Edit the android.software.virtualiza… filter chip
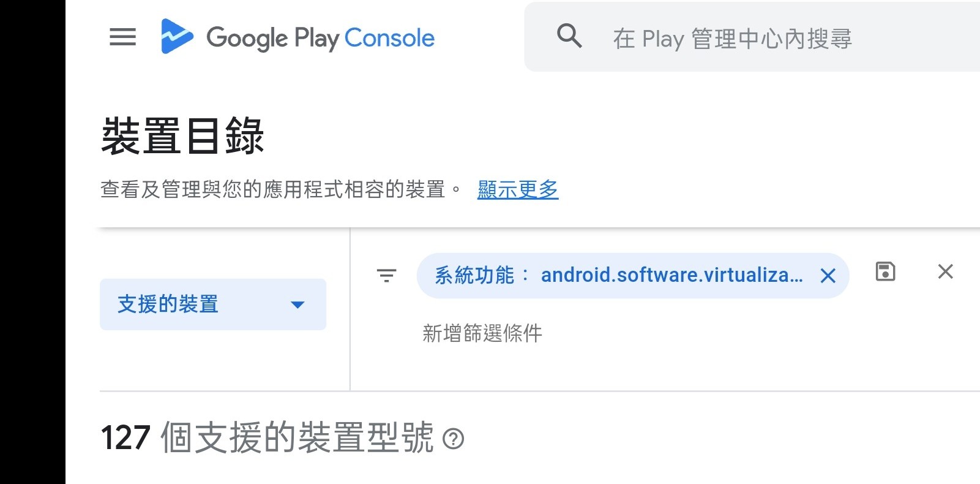This screenshot has height=484, width=980. (x=671, y=276)
